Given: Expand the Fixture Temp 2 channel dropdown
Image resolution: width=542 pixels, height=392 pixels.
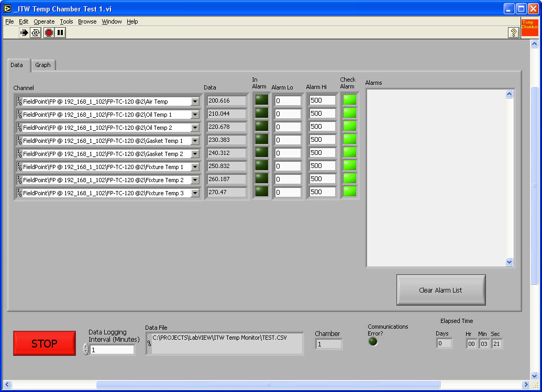Looking at the screenshot, I should coord(195,180).
